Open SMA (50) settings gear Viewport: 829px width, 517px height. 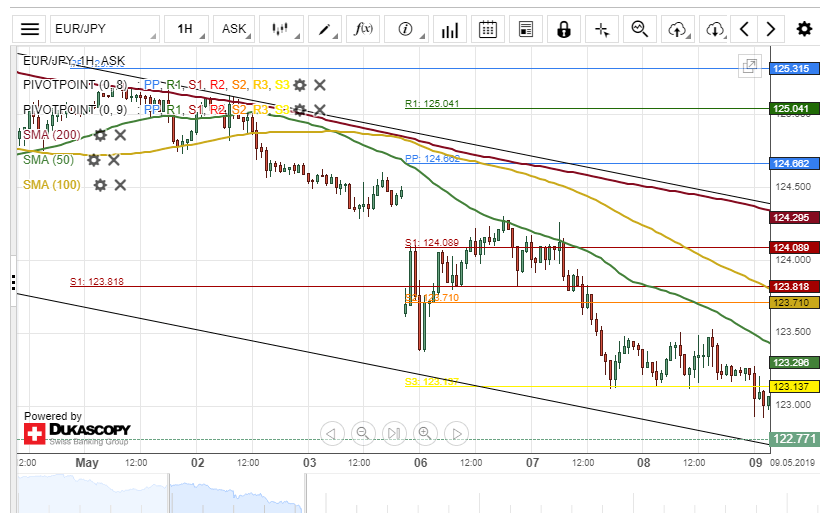[94, 160]
